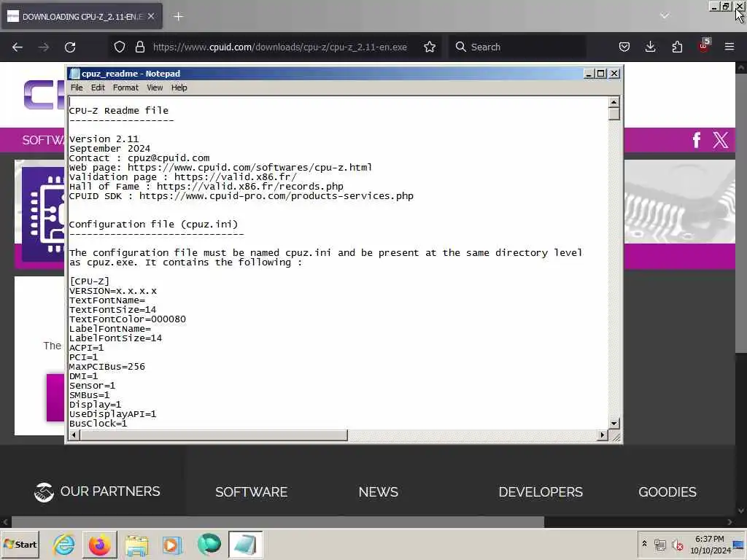Bookmark this page with the star icon
747x560 pixels.
pos(430,47)
